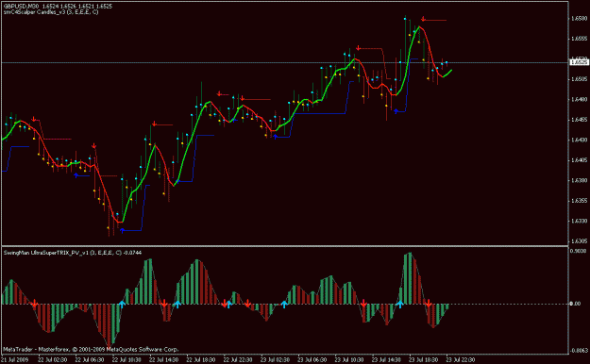
Task: Click the 0.00 zero-line scale value
Action: [576, 304]
